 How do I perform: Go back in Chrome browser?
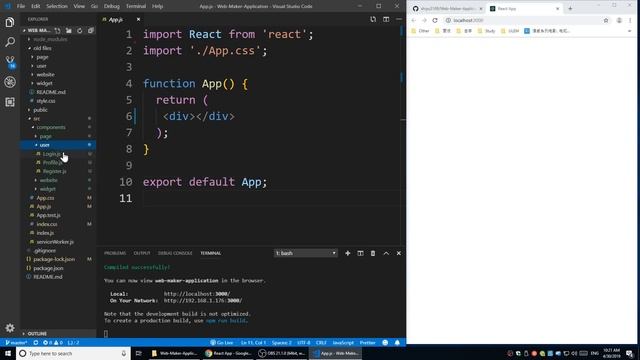(414, 20)
